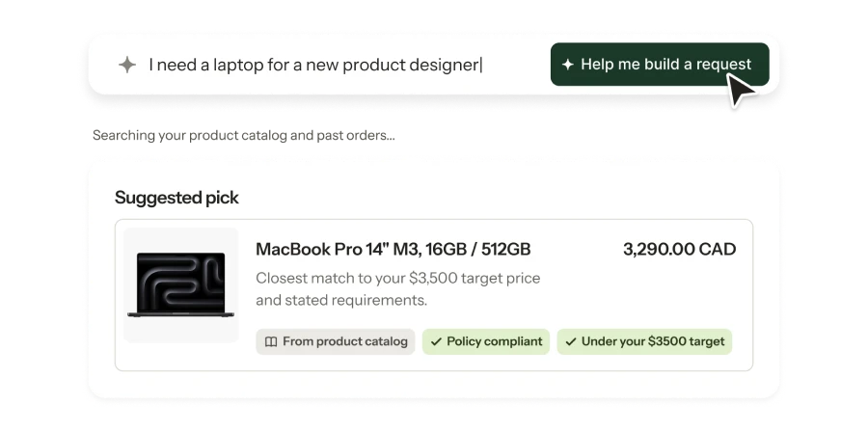Select the suggested MacBook Pro card
Image resolution: width=868 pixels, height=432 pixels.
[x=434, y=295]
